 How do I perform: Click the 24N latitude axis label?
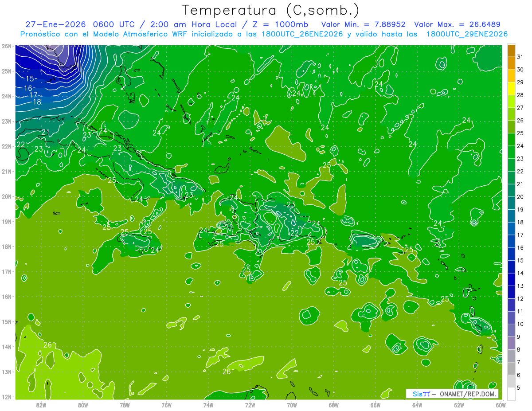coord(6,96)
